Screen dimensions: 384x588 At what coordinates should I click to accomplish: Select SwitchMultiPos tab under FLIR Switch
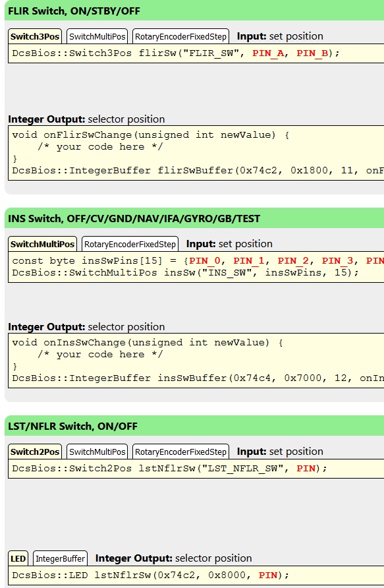click(x=97, y=36)
